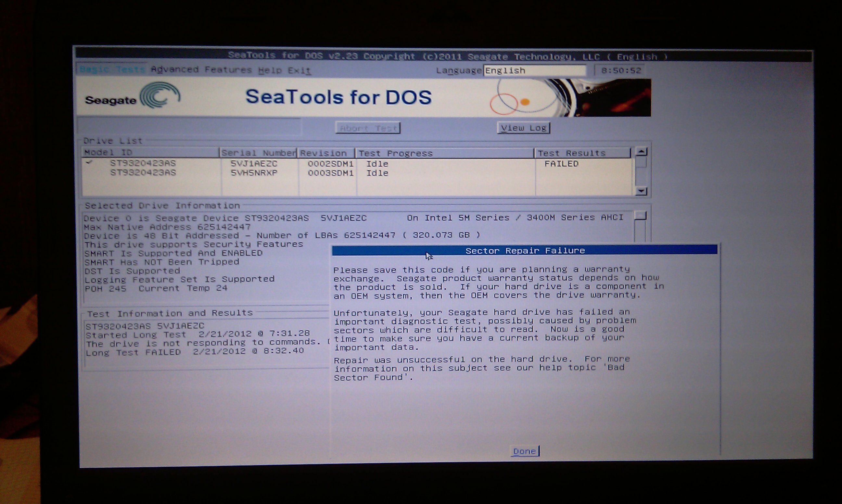This screenshot has width=842, height=504.
Task: Click the Test Progress column header
Action: click(x=445, y=154)
